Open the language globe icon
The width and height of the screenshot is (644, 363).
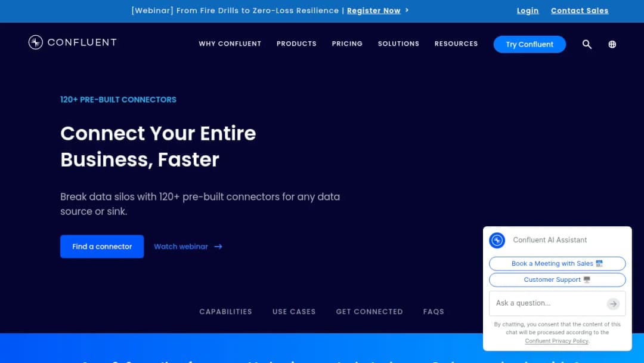[x=612, y=44]
